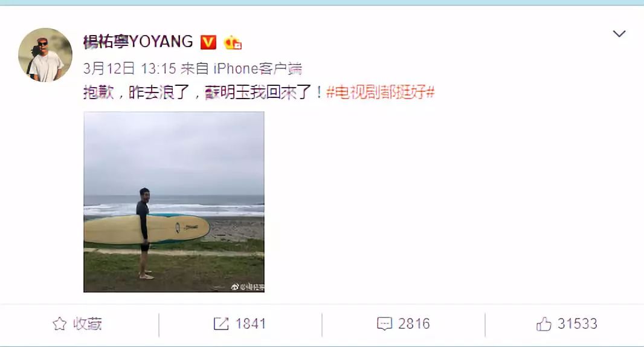Click the orange V verified badge

(208, 42)
